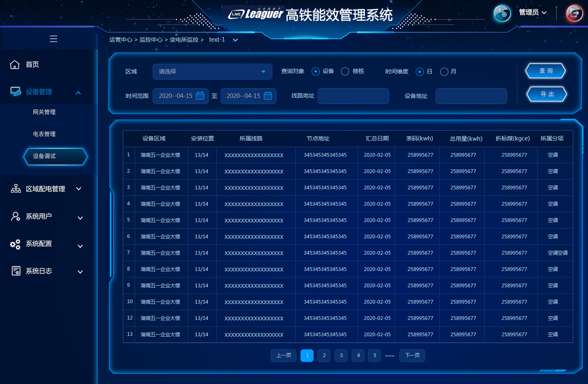The height and width of the screenshot is (384, 588).
Task: Expand the 区域配电管理 chevron
Action: point(79,189)
